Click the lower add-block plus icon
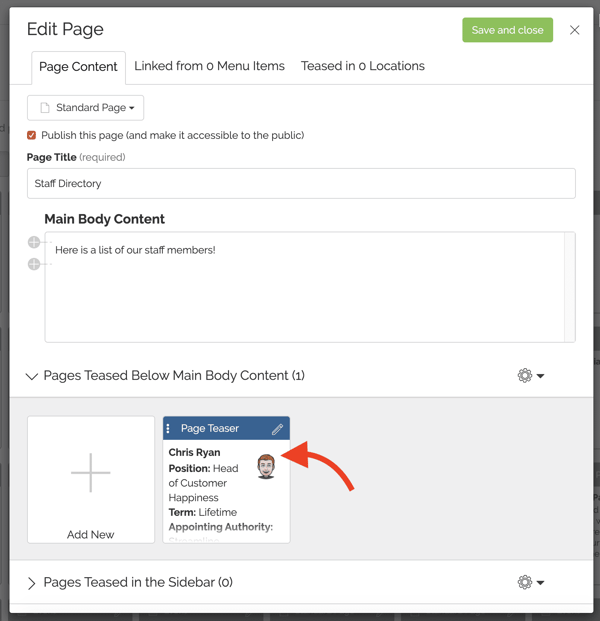Viewport: 600px width, 621px height. click(x=34, y=264)
